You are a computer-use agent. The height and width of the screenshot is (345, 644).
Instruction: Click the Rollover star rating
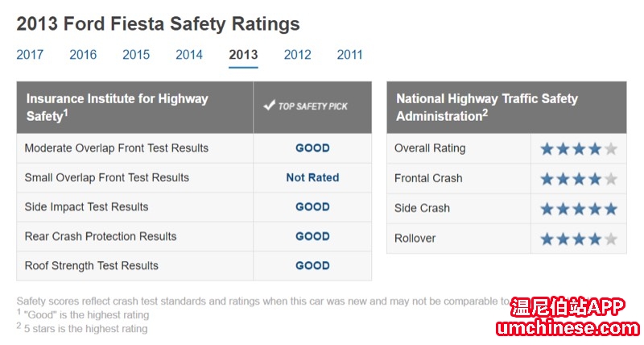[579, 239]
